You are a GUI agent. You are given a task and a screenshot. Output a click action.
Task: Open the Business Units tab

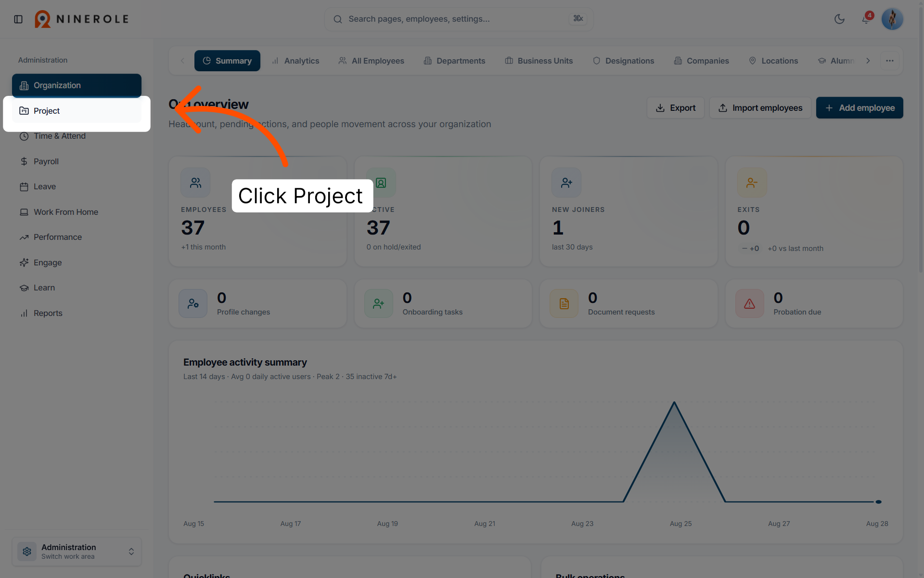coord(539,61)
